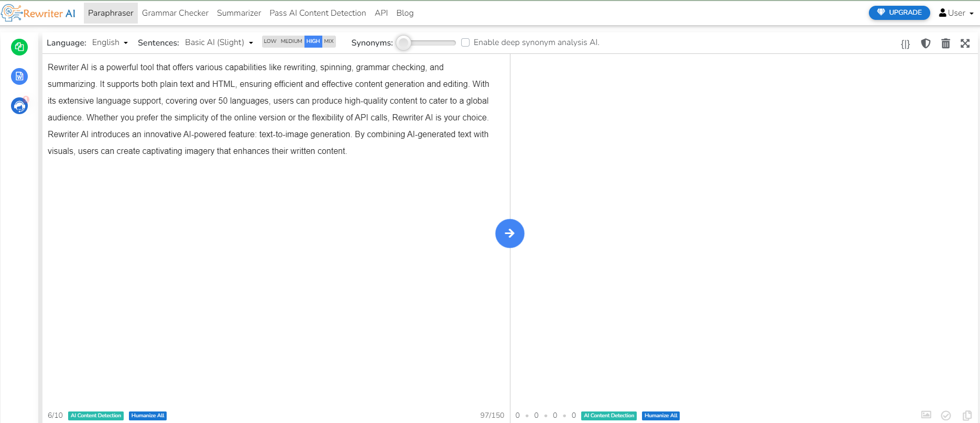The image size is (980, 423).
Task: Click the image generation icon at bottom right
Action: [926, 415]
